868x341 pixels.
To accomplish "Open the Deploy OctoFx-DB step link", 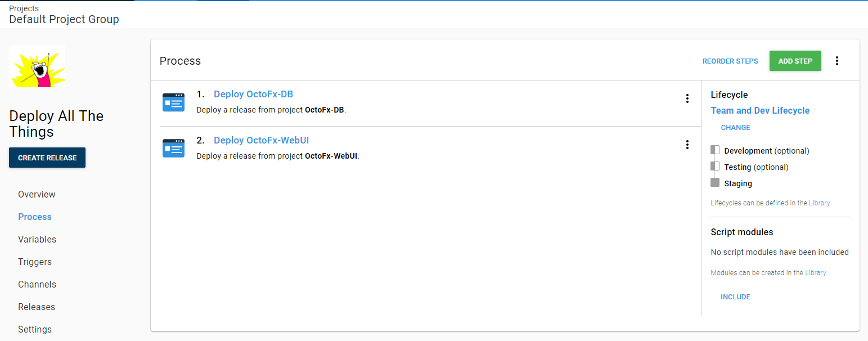I will coord(253,94).
